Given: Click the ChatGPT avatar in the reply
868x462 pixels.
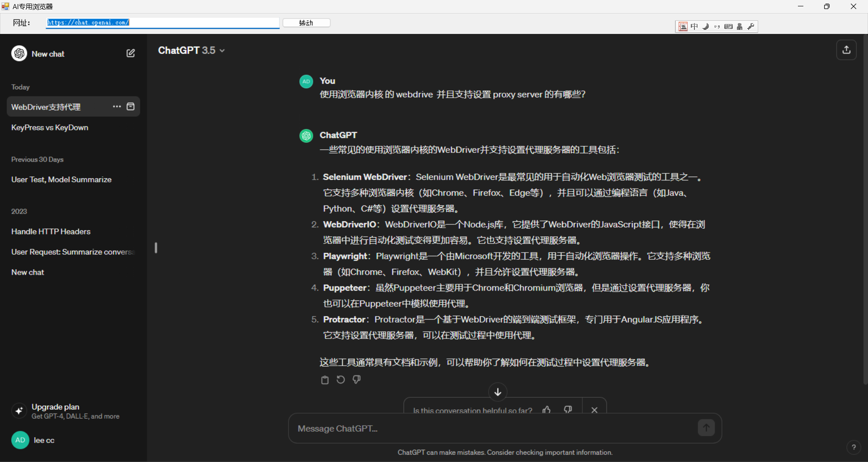Looking at the screenshot, I should [306, 136].
